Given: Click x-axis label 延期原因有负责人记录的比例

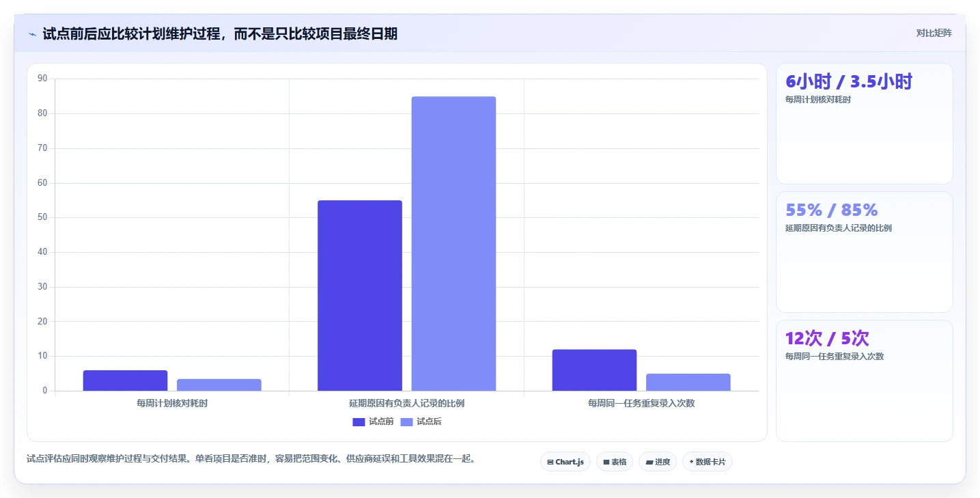Looking at the screenshot, I should tap(407, 403).
